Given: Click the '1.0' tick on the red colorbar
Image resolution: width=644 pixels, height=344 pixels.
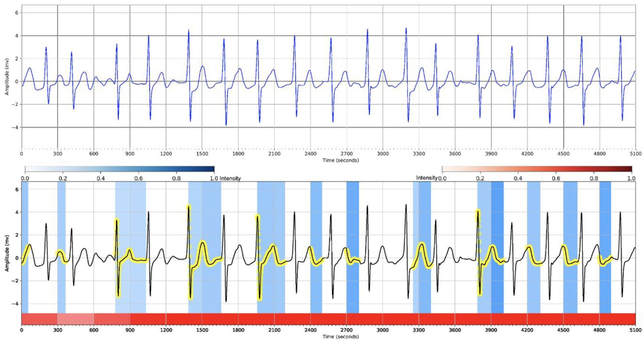Looking at the screenshot, I should 632,179.
